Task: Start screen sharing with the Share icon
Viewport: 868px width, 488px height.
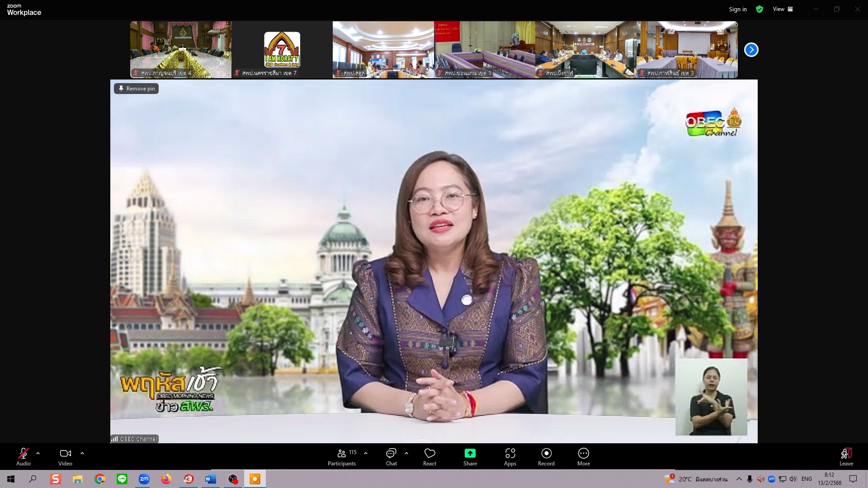Action: click(x=470, y=453)
